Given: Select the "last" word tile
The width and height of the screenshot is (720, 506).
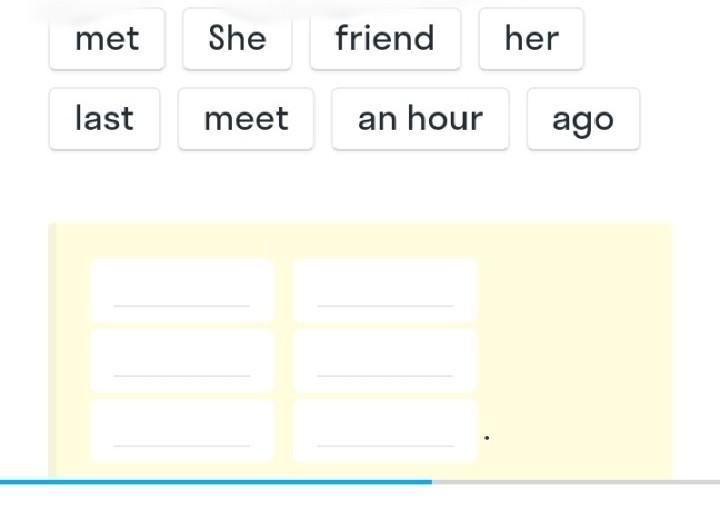Looking at the screenshot, I should point(104,119).
